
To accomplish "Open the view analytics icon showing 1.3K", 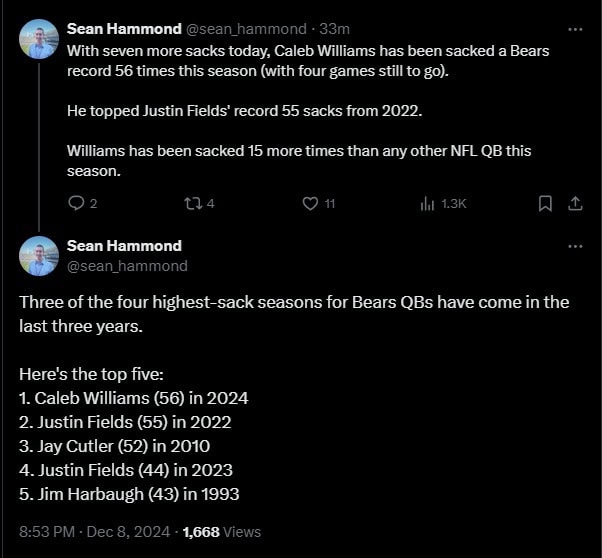I will tap(427, 203).
